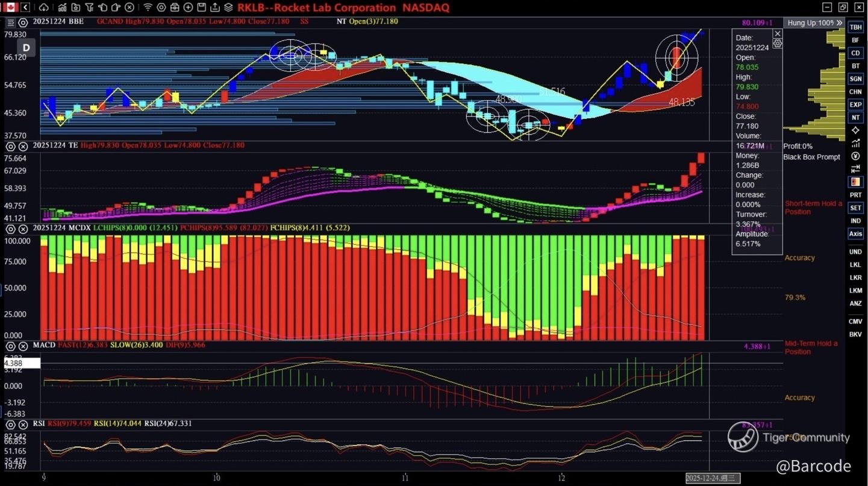The image size is (868, 486).
Task: Open settings hexagon for the MACD panel
Action: tap(10, 346)
